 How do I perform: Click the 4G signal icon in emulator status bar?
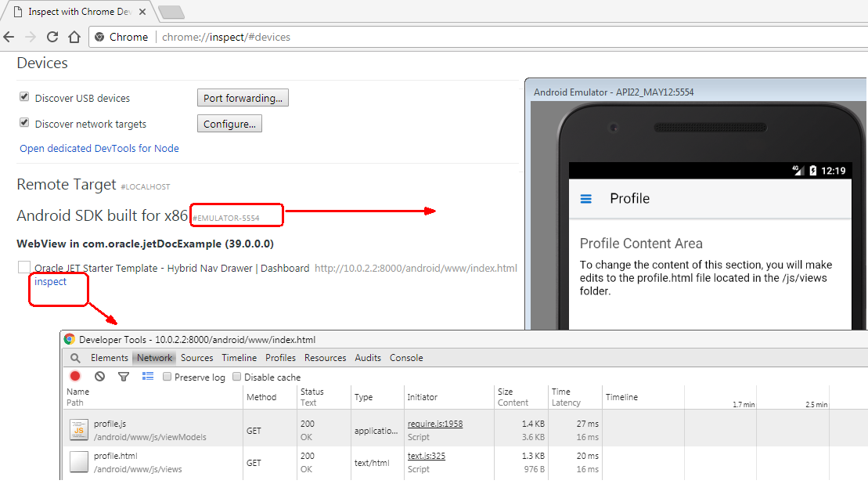[x=798, y=171]
